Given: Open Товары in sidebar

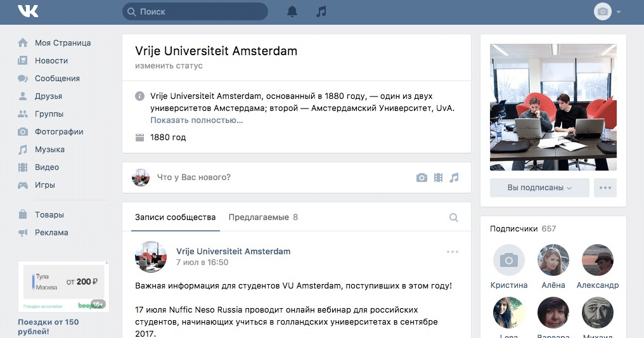Looking at the screenshot, I should click(49, 214).
